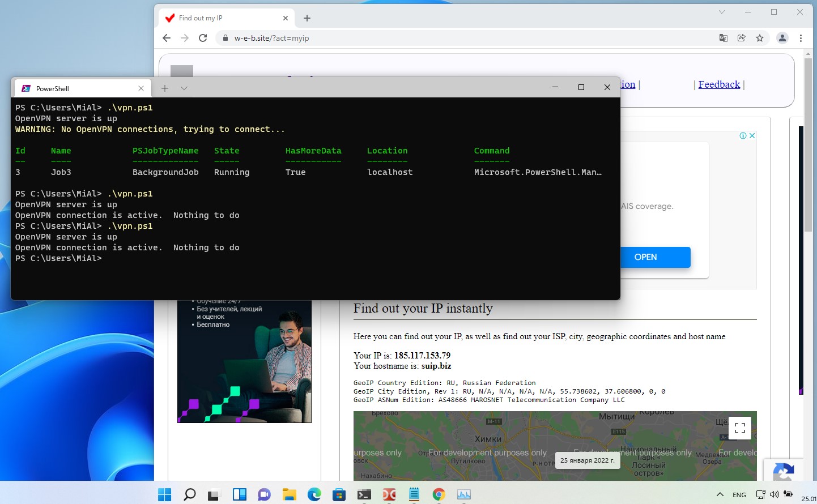Viewport: 817px width, 504px height.
Task: Open the ad info icon
Action: coord(743,135)
